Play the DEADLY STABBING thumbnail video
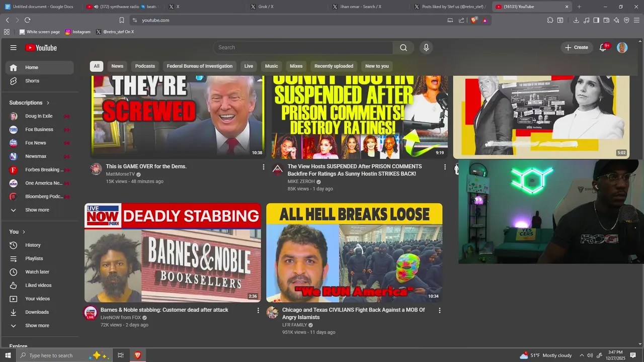644x362 pixels. click(x=173, y=252)
